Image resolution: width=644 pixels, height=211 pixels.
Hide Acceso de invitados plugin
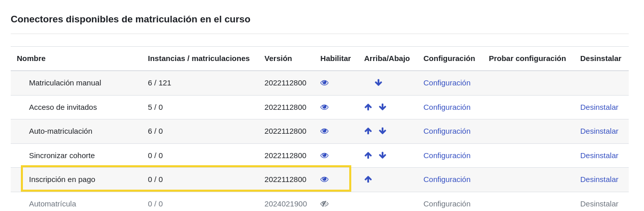tap(324, 107)
